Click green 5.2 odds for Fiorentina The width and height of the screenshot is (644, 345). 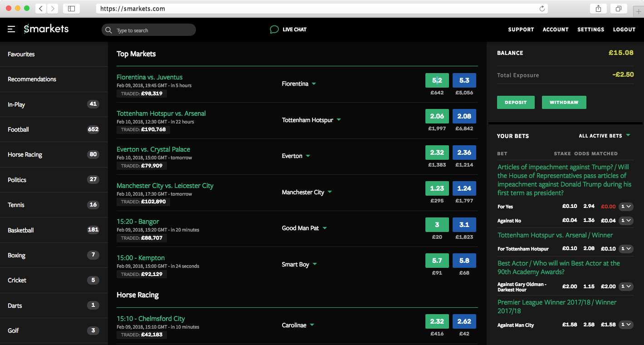[437, 80]
